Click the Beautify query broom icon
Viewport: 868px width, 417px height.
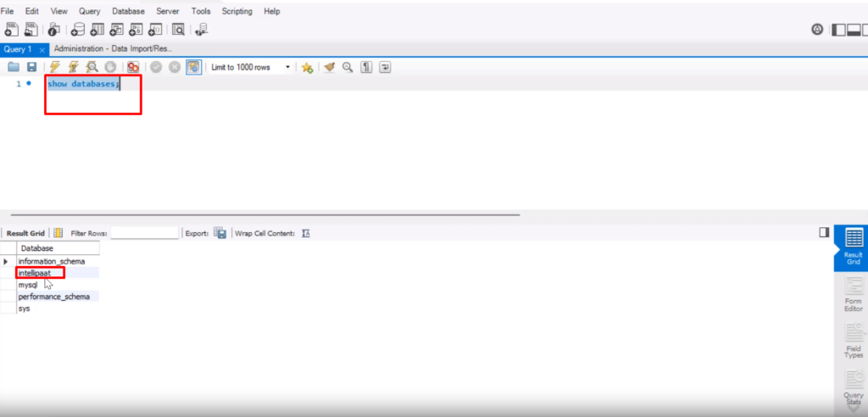point(330,67)
